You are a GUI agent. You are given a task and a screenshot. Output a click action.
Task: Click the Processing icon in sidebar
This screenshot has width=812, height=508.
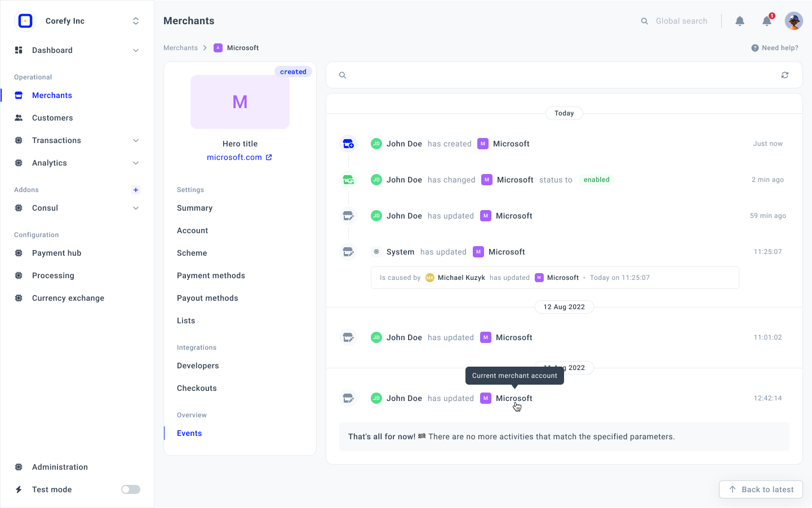coord(19,275)
